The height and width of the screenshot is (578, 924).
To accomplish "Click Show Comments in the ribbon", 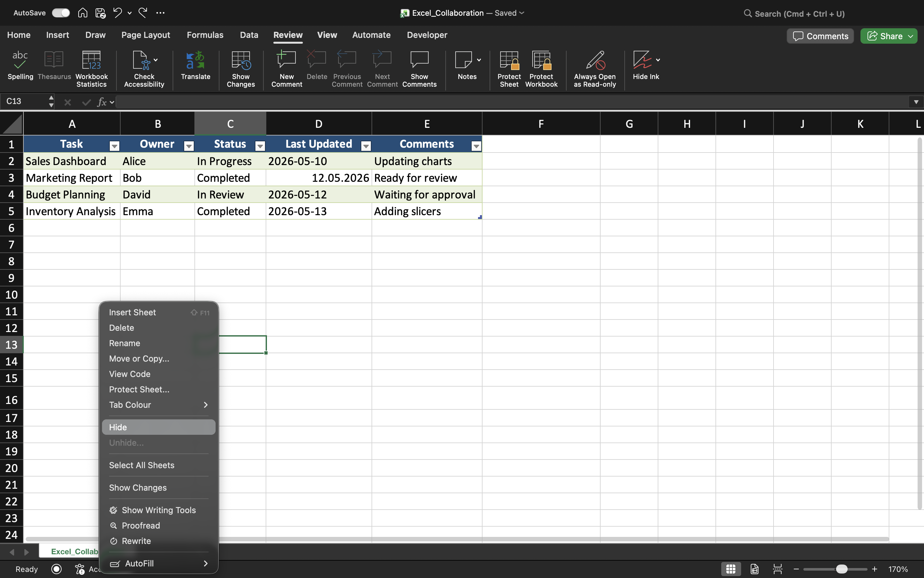I will coord(419,69).
